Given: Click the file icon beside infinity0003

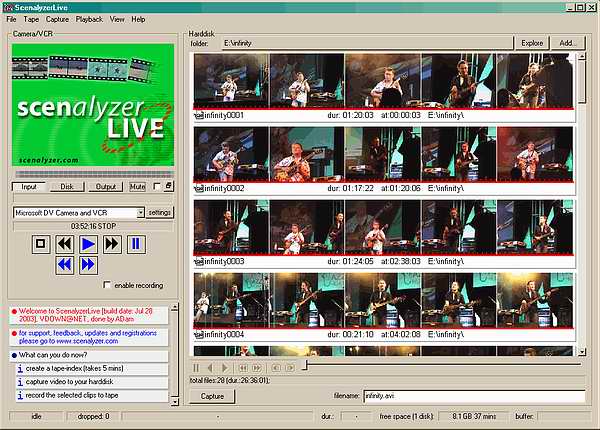Looking at the screenshot, I should pyautogui.click(x=199, y=261).
